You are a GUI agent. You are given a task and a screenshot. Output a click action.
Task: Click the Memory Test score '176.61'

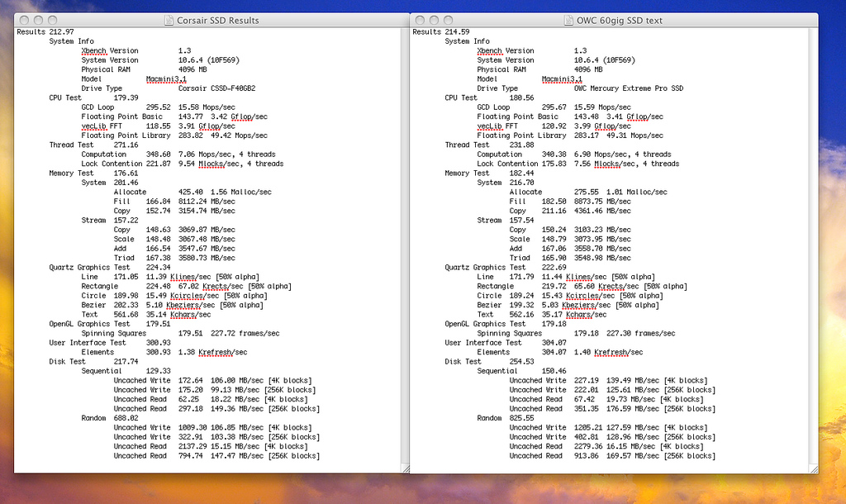point(126,174)
